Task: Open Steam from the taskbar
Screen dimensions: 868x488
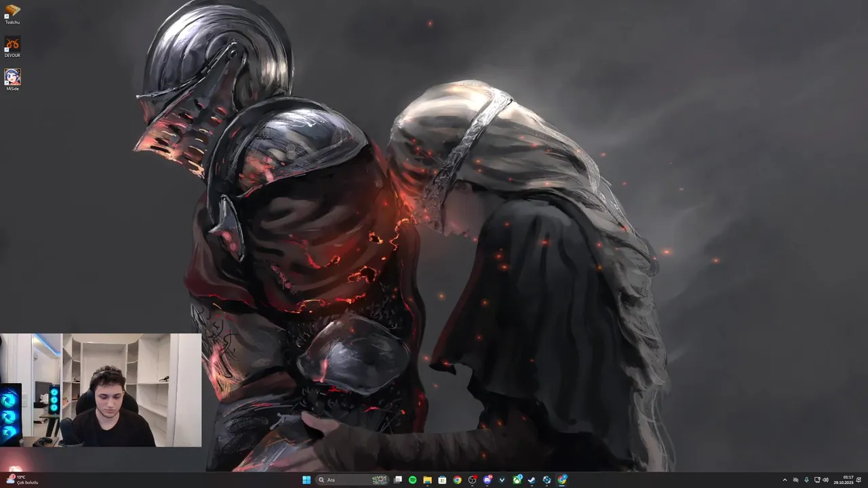Action: tap(532, 480)
